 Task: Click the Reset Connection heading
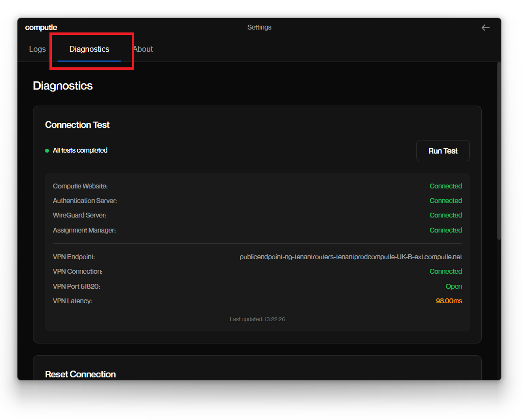click(x=80, y=374)
